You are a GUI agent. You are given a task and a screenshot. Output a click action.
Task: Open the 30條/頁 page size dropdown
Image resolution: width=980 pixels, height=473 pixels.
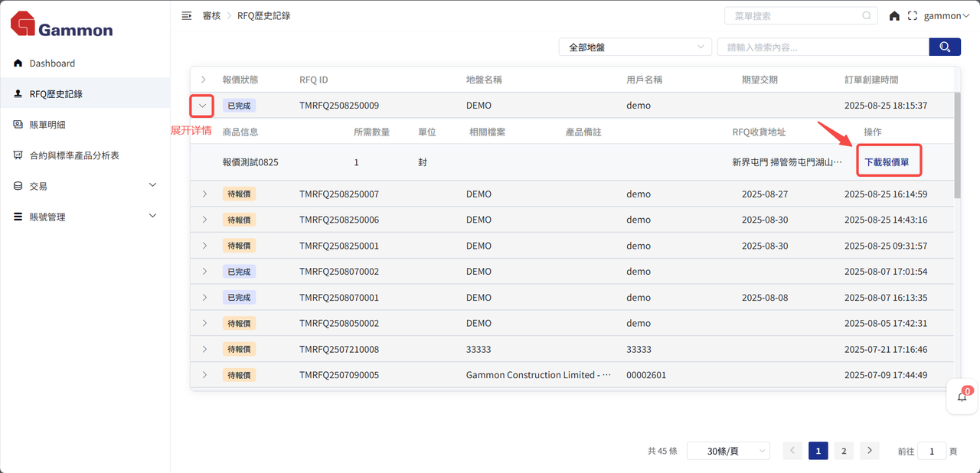tap(727, 451)
